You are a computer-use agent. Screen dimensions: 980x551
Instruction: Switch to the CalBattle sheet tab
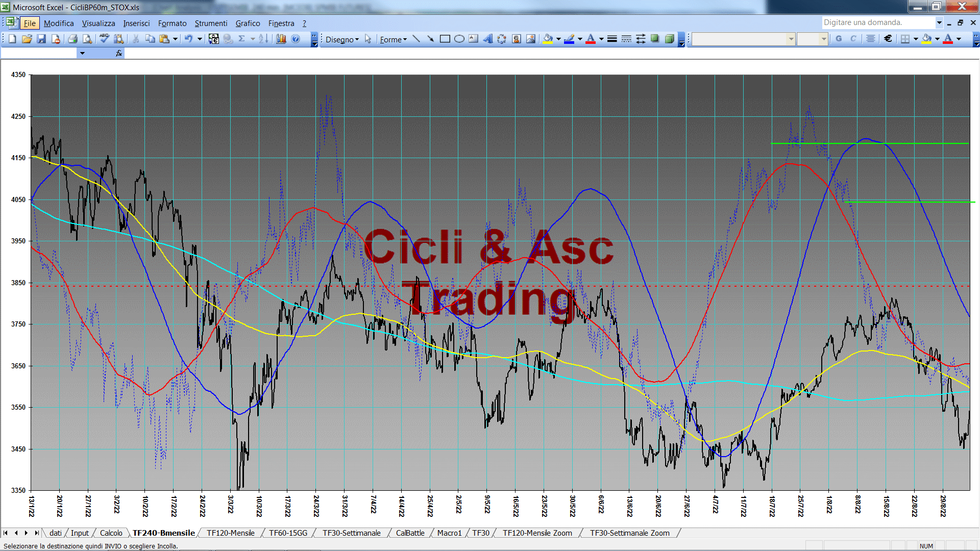pyautogui.click(x=410, y=533)
